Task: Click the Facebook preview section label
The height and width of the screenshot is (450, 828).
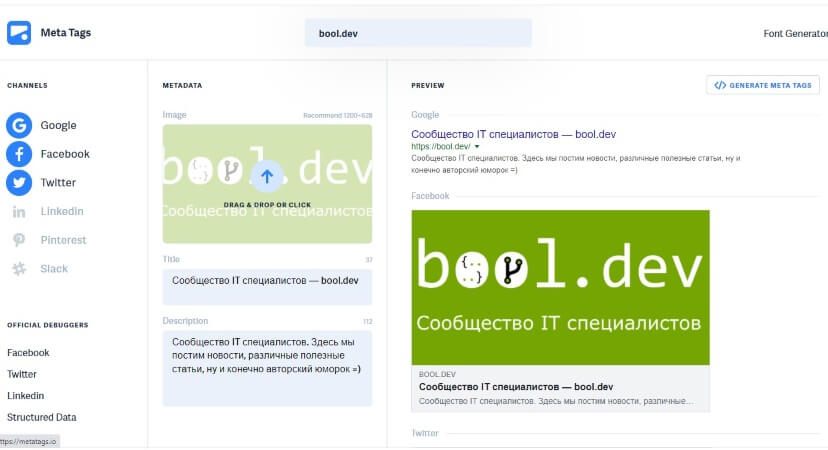Action: click(430, 196)
